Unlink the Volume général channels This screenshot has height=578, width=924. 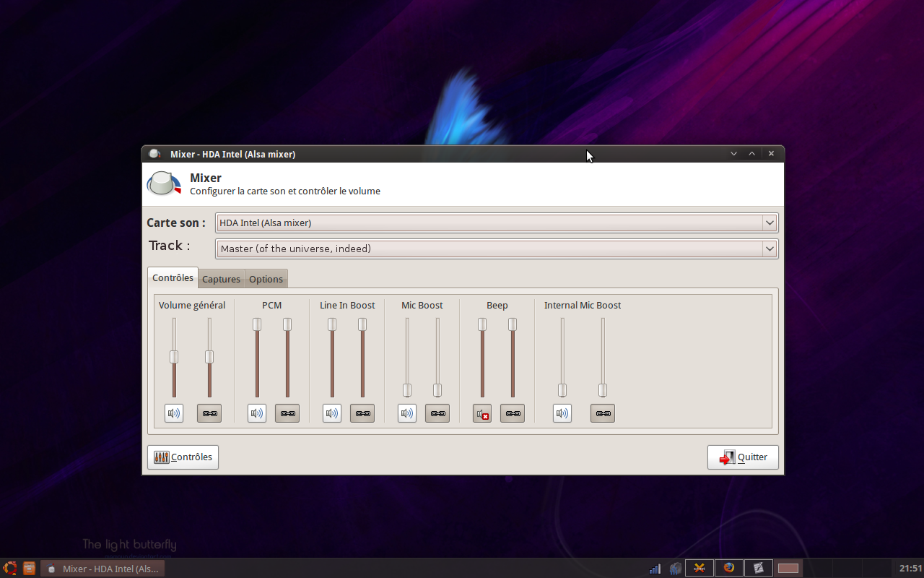pyautogui.click(x=209, y=413)
